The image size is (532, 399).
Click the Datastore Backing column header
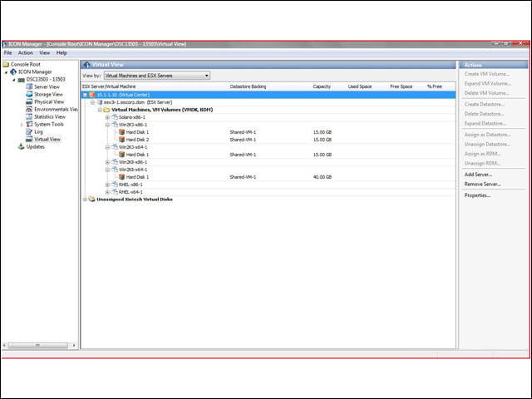[248, 86]
